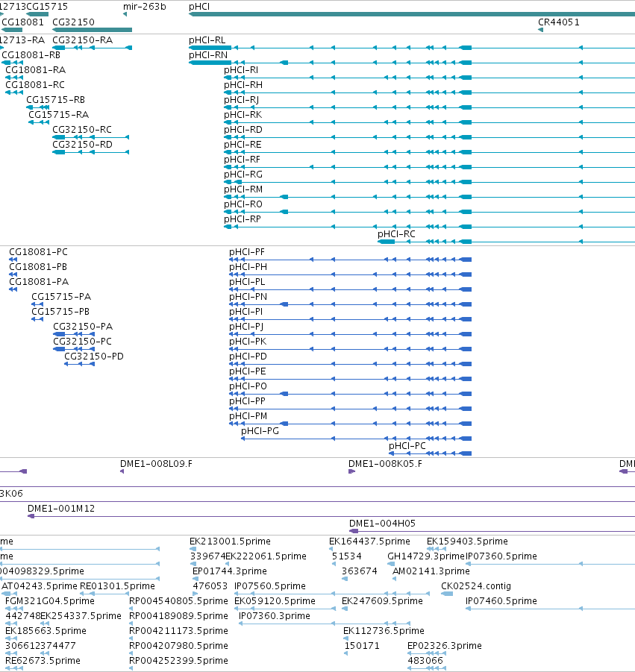Click CDS label pHCl-PJ
The image size is (635, 672).
point(246,327)
